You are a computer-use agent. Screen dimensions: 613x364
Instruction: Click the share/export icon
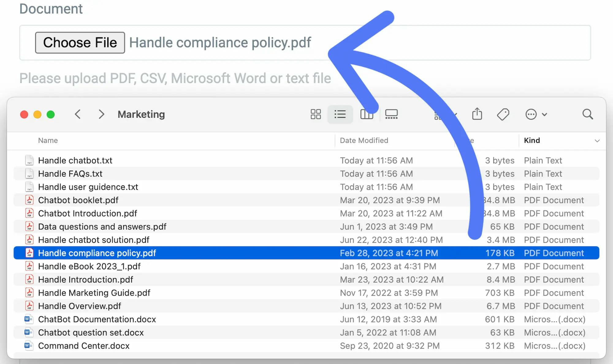pos(477,114)
